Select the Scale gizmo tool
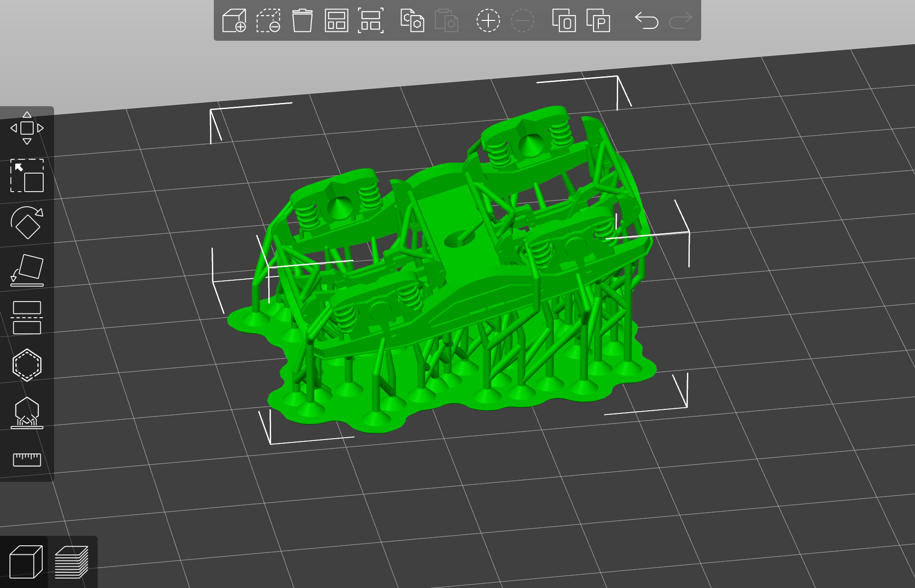The height and width of the screenshot is (588, 915). [x=27, y=175]
